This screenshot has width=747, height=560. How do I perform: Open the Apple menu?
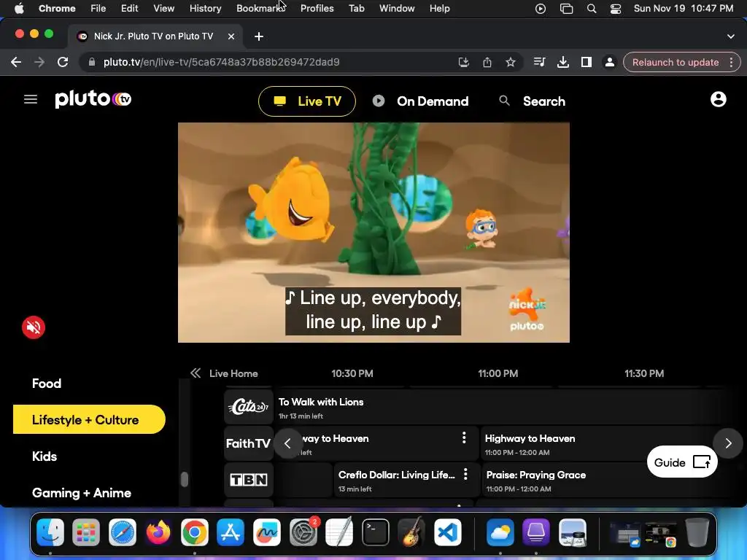pyautogui.click(x=19, y=8)
